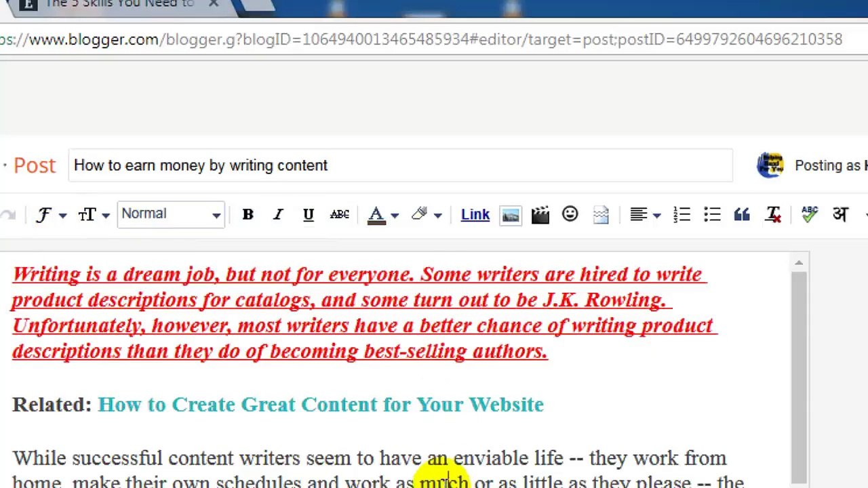Click the Post heading label

point(34,165)
